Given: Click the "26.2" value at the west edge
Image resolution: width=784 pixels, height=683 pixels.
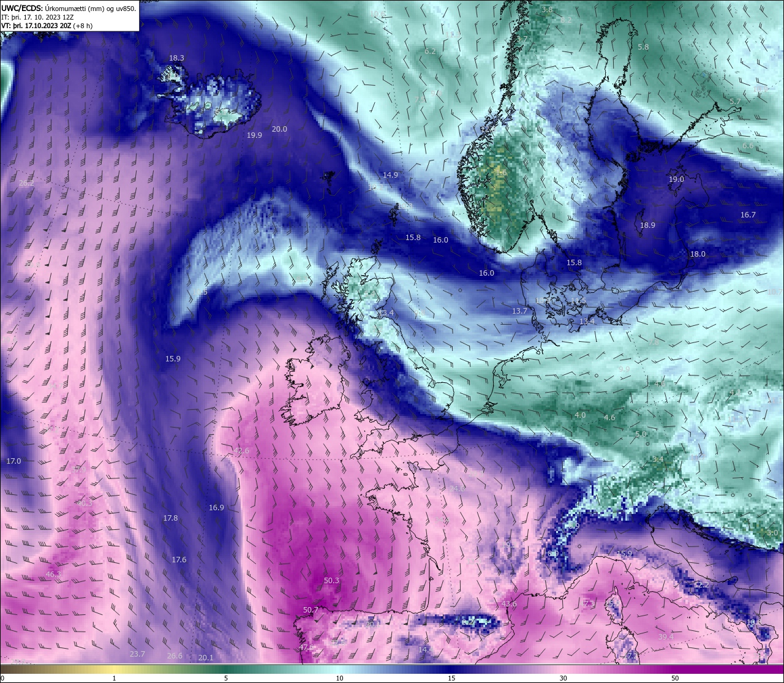Looking at the screenshot, I should (x=26, y=183).
